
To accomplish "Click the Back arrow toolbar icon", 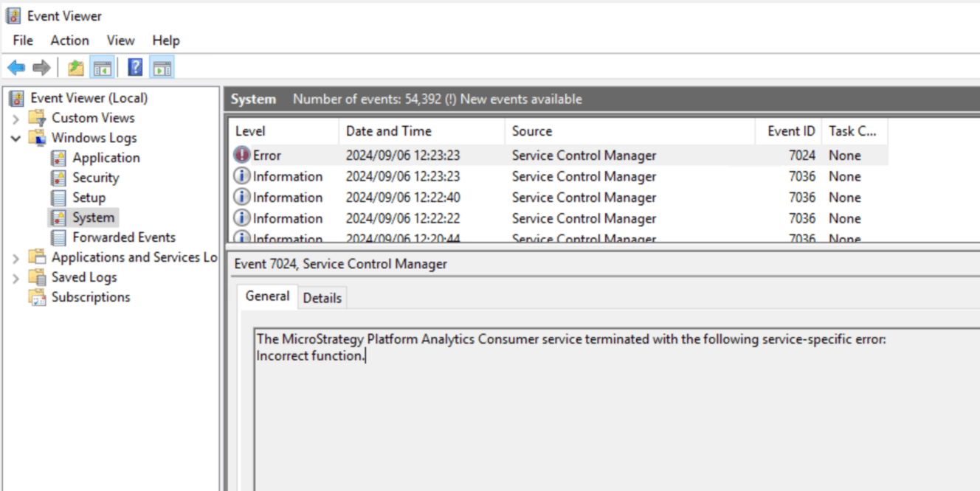I will tap(16, 69).
